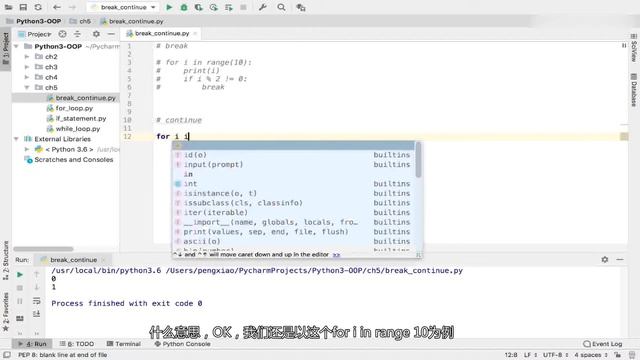This screenshot has width=640, height=360.
Task: Click the concurrency diagram run icon
Action: point(229,7)
